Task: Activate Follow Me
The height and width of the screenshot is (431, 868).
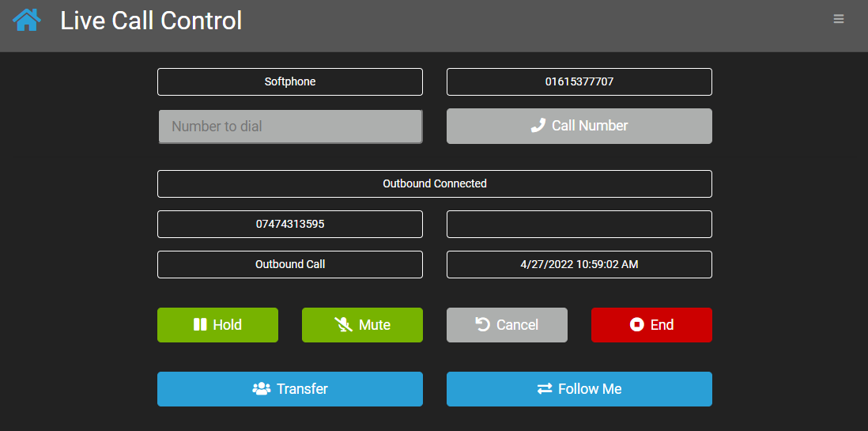Action: [579, 389]
